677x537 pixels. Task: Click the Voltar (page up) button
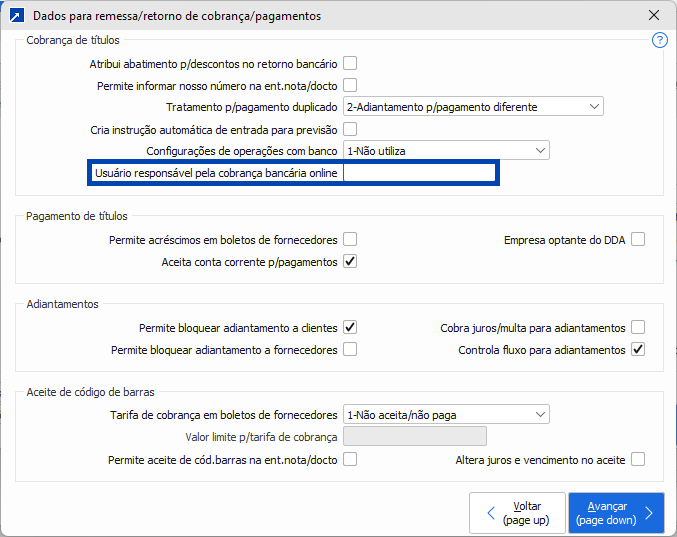click(x=517, y=513)
